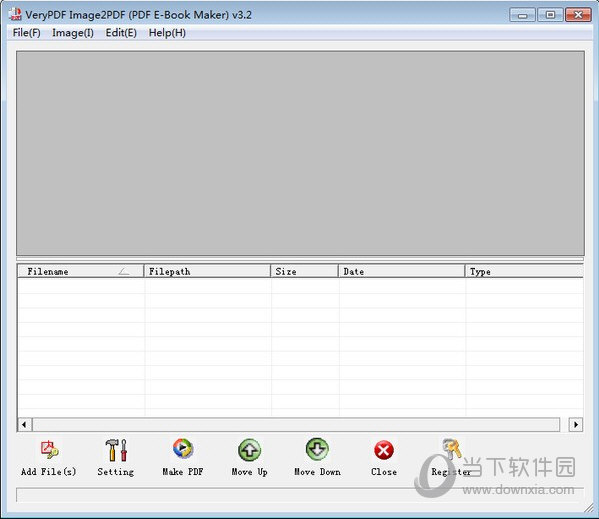Open the Image(I) menu

coord(73,33)
